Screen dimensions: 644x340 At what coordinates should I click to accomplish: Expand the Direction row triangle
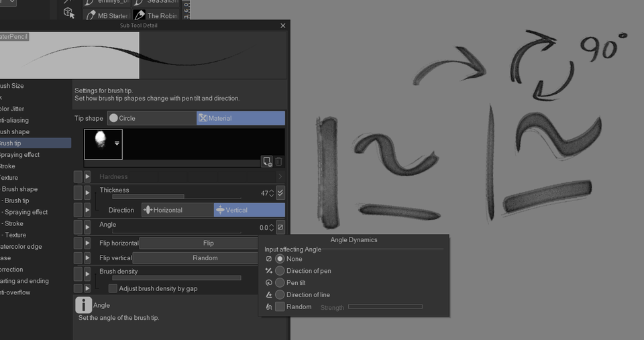click(87, 210)
